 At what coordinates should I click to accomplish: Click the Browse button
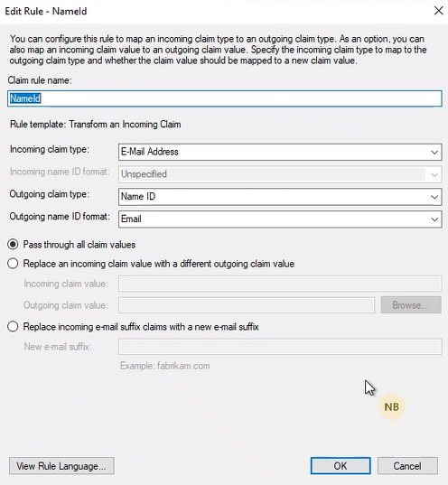coord(411,305)
